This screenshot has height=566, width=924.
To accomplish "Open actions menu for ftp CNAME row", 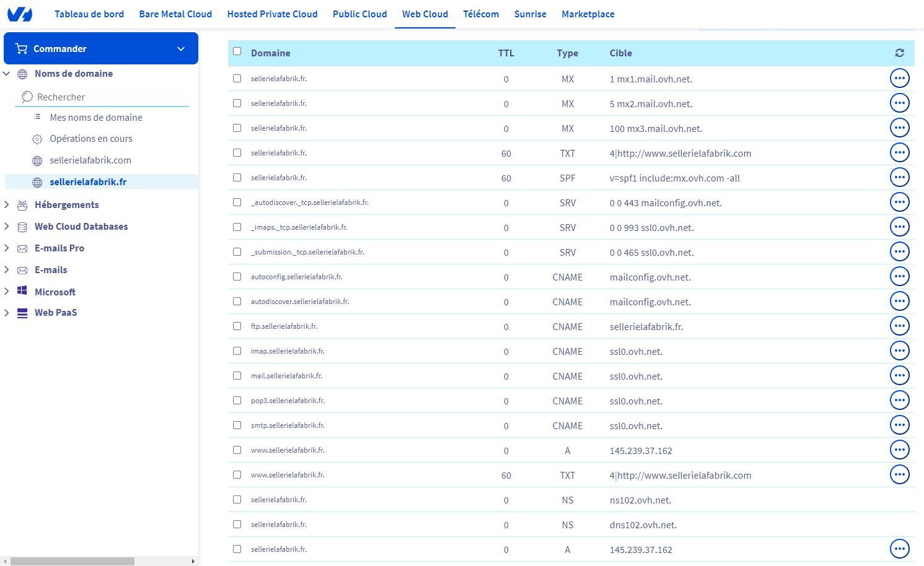I will tap(899, 326).
